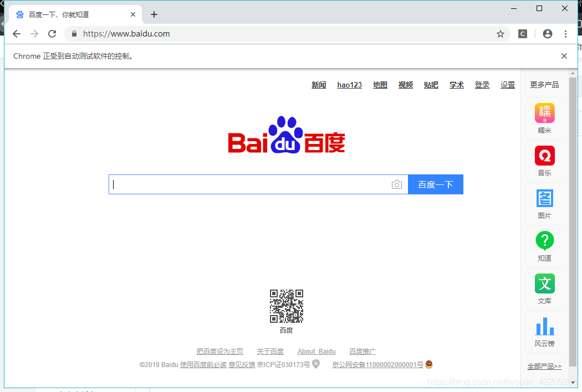Open the 视频 link
Screen dimensions: 582x392
coord(406,85)
